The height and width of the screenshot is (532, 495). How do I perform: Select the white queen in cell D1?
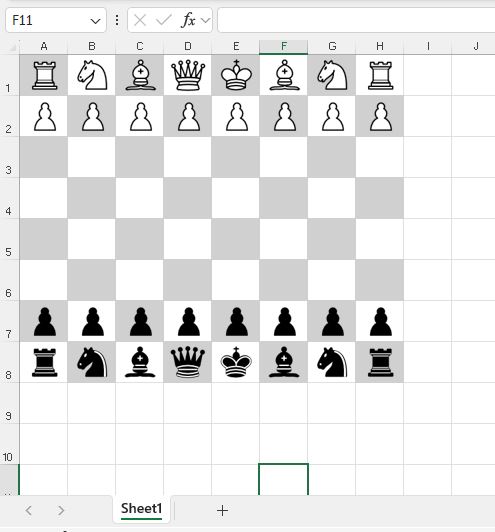[188, 76]
